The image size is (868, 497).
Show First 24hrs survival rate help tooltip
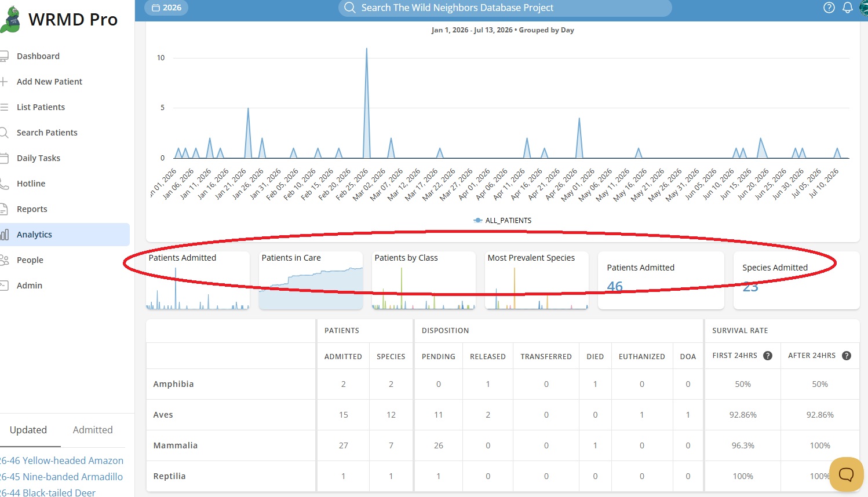click(768, 356)
